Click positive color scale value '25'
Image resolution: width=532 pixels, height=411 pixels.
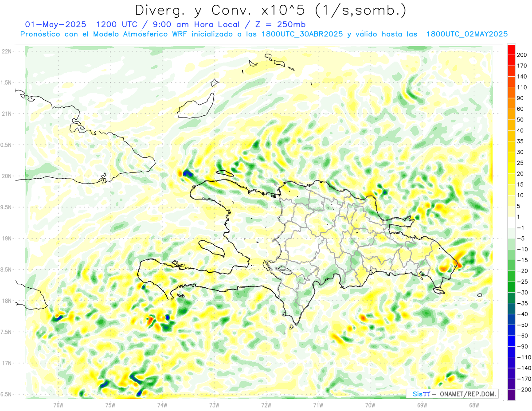pyautogui.click(x=521, y=163)
